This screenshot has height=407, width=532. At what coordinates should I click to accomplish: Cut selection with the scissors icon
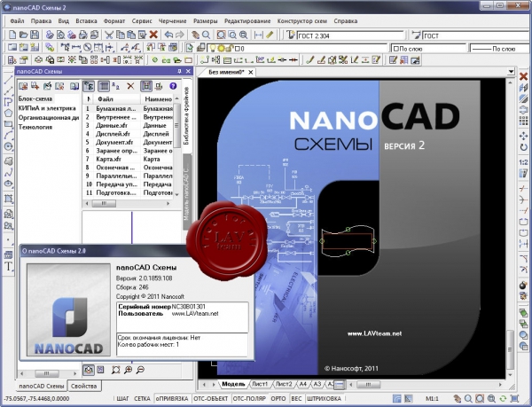click(x=109, y=35)
